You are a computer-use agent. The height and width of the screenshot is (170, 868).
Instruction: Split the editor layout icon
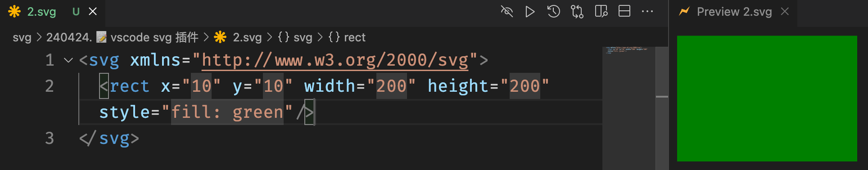point(624,12)
